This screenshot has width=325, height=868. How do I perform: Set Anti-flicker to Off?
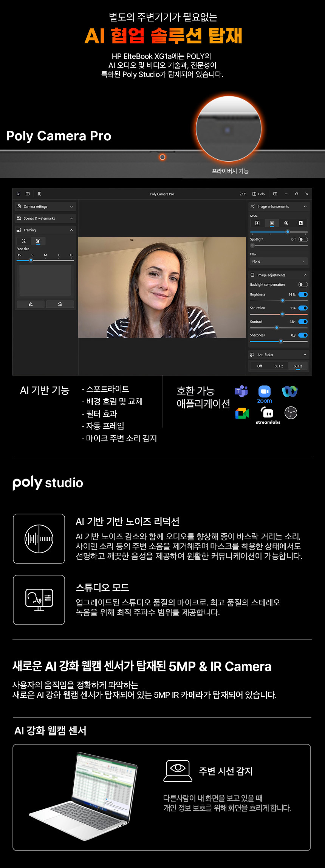(260, 366)
